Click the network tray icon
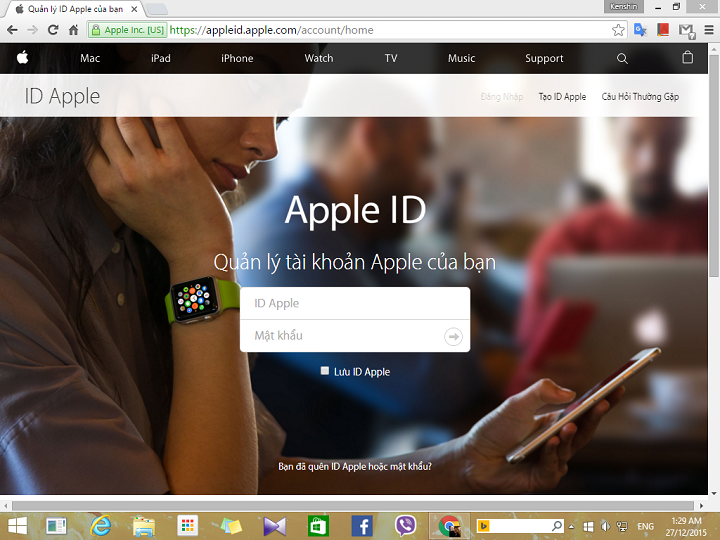 click(x=622, y=526)
